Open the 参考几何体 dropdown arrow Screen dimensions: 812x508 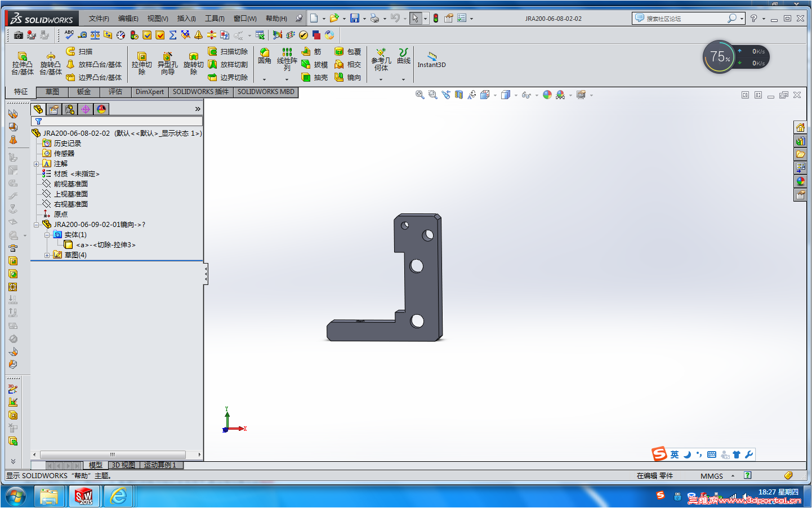point(381,79)
